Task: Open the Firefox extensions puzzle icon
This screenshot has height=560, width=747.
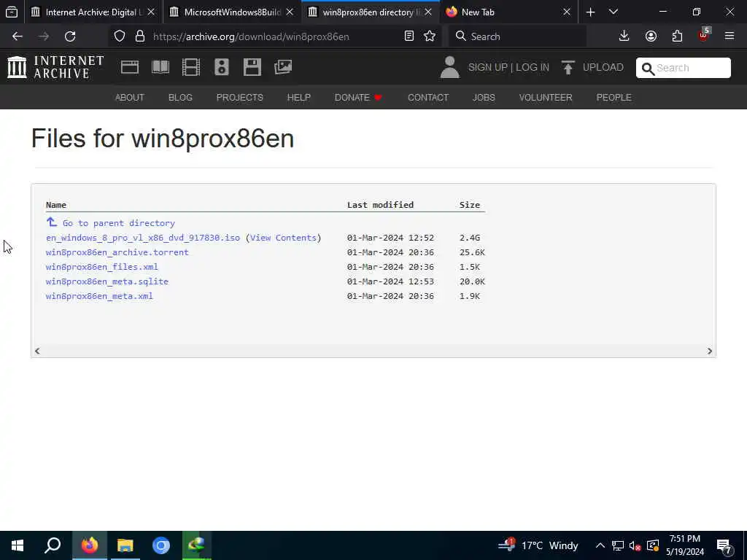Action: point(677,36)
